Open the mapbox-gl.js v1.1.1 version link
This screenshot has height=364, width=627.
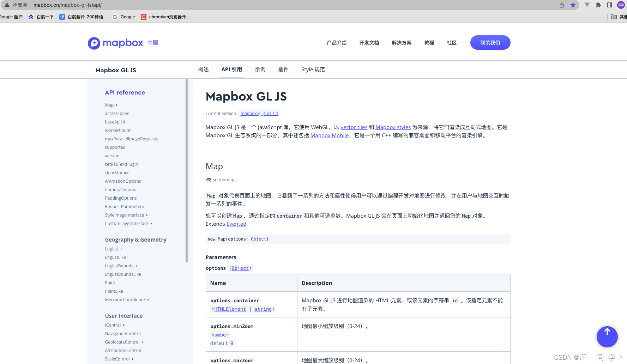click(259, 113)
